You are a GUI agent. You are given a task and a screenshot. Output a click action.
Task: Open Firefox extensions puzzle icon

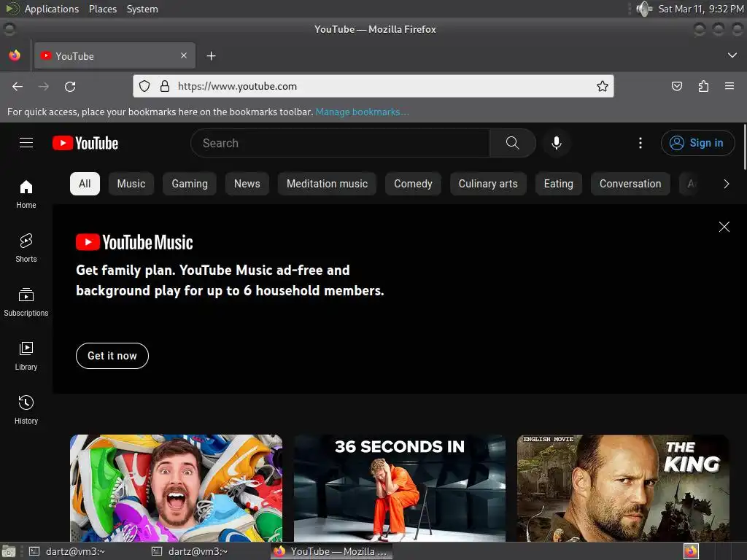(x=703, y=86)
